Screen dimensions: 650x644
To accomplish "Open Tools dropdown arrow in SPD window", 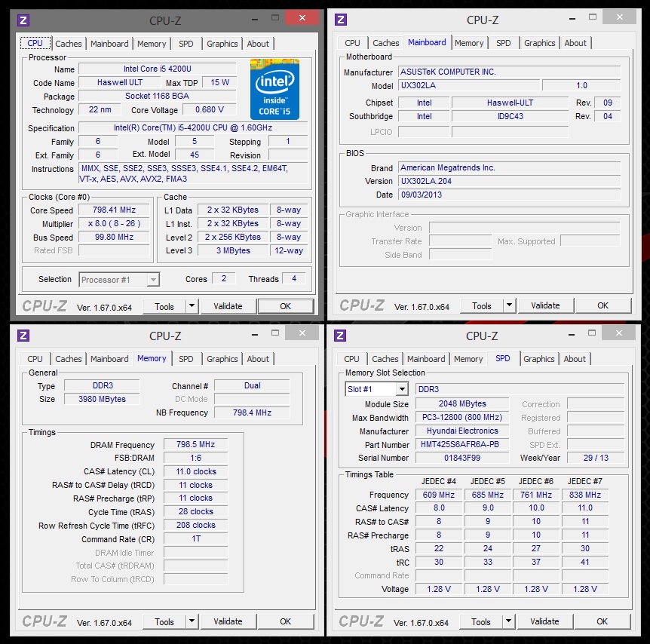I will (x=508, y=621).
